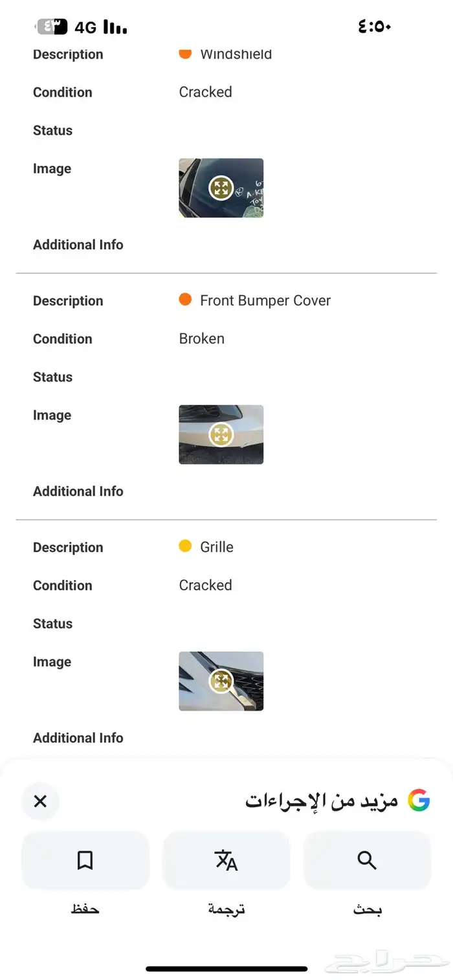Tap the ترجمة translate button label
This screenshot has width=453, height=980.
pyautogui.click(x=226, y=909)
